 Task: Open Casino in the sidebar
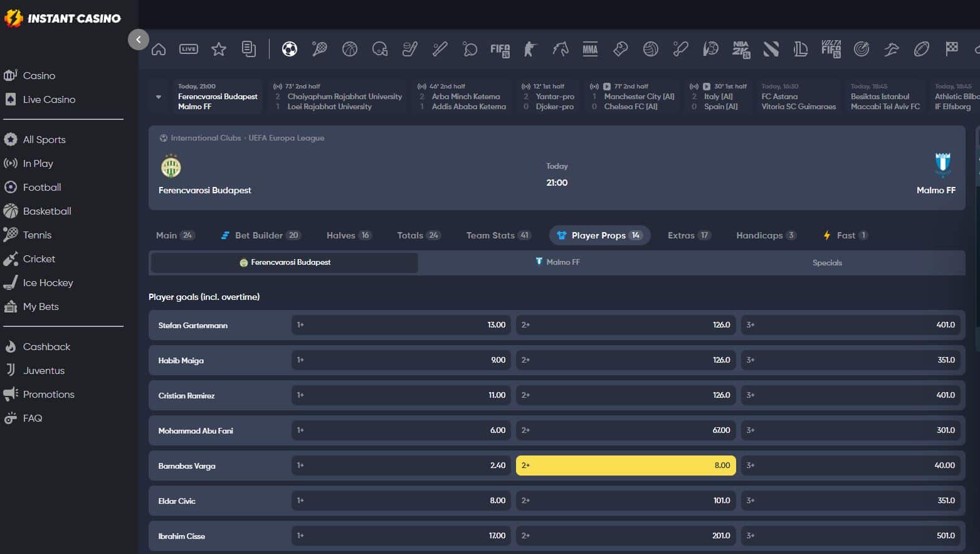pyautogui.click(x=39, y=75)
